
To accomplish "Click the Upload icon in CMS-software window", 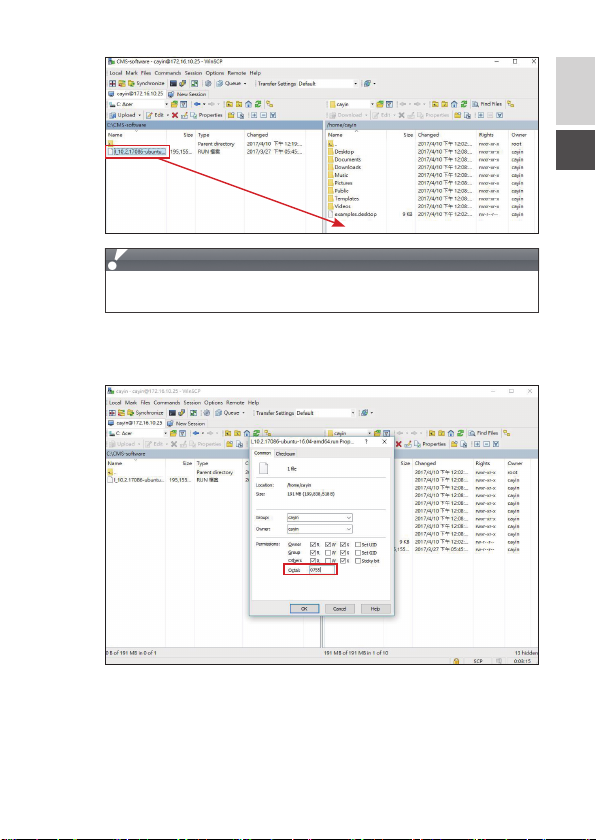I will 113,115.
